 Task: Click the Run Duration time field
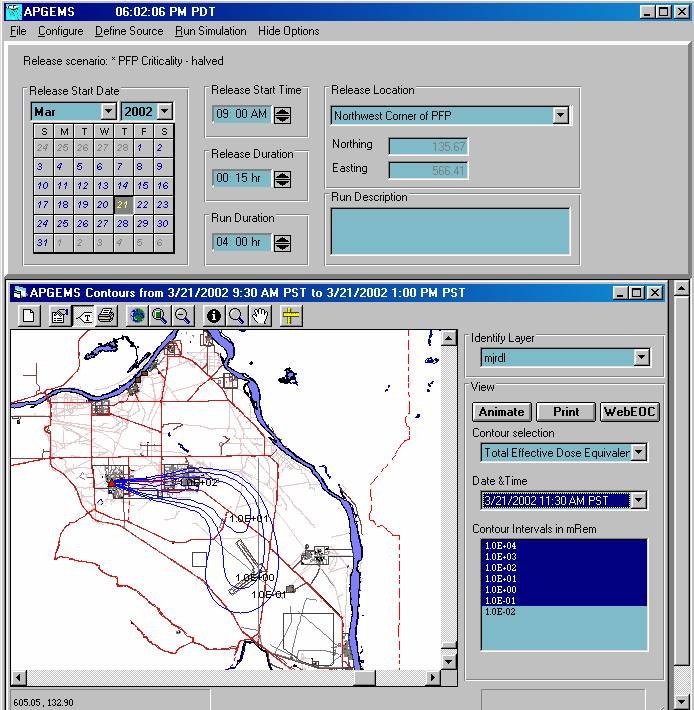point(242,242)
